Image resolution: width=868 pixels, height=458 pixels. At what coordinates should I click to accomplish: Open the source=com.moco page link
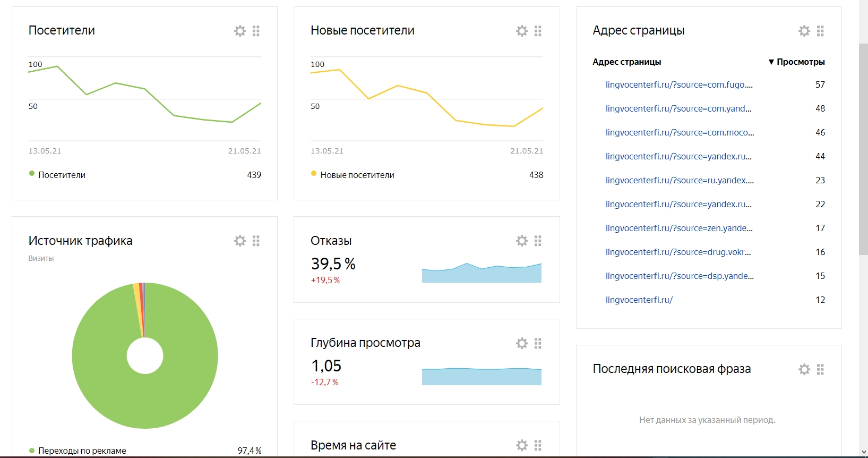(x=680, y=132)
